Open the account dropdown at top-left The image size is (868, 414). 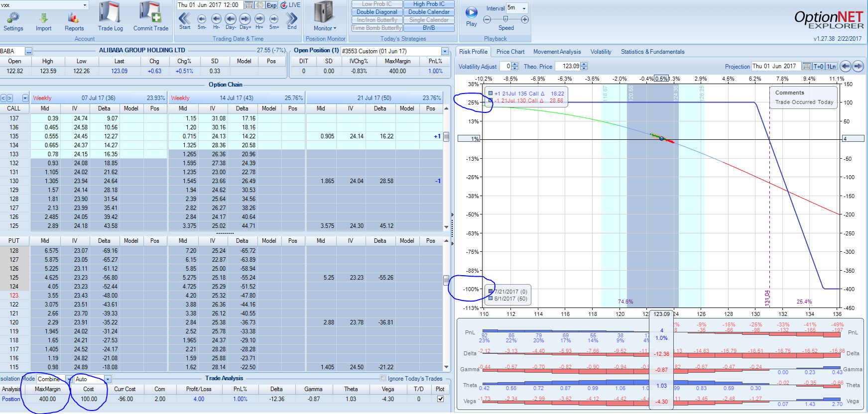click(85, 5)
